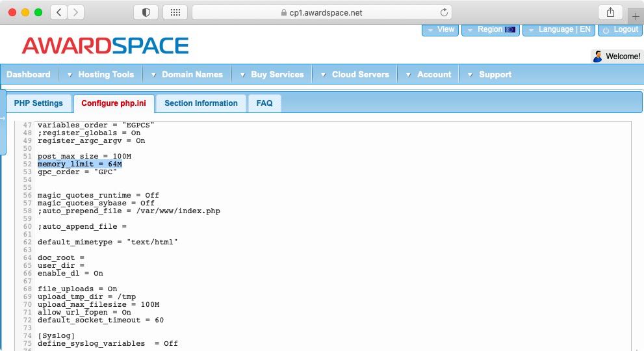Open the Region dropdown
644x351 pixels.
491,30
